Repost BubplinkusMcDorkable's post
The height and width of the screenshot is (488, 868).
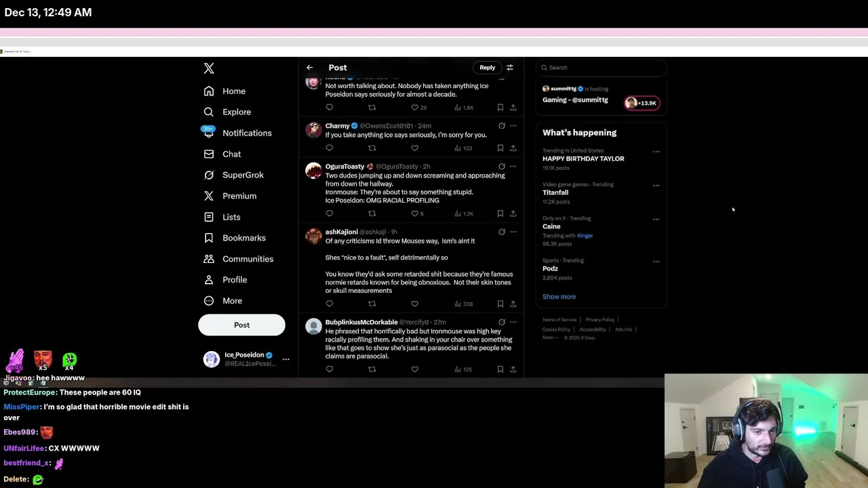(372, 369)
